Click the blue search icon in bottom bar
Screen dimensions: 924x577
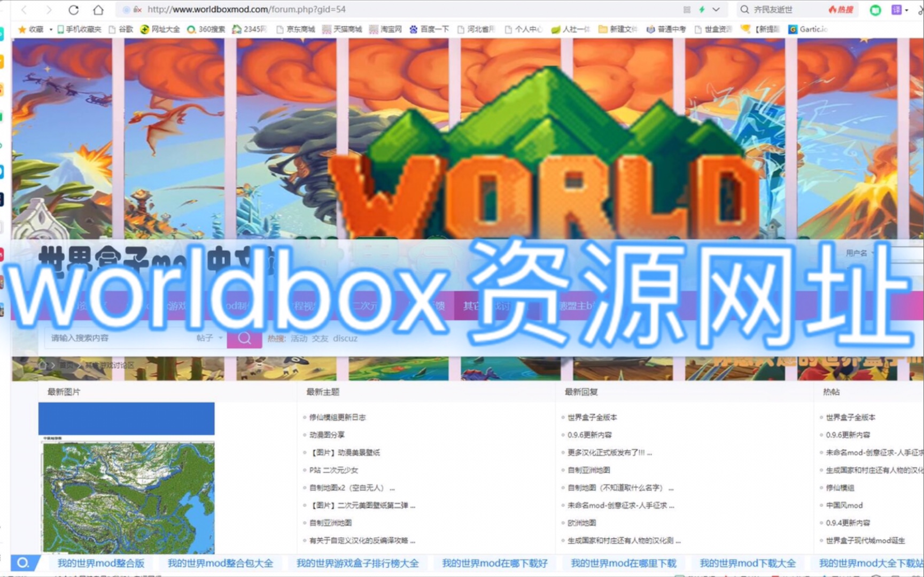23,563
